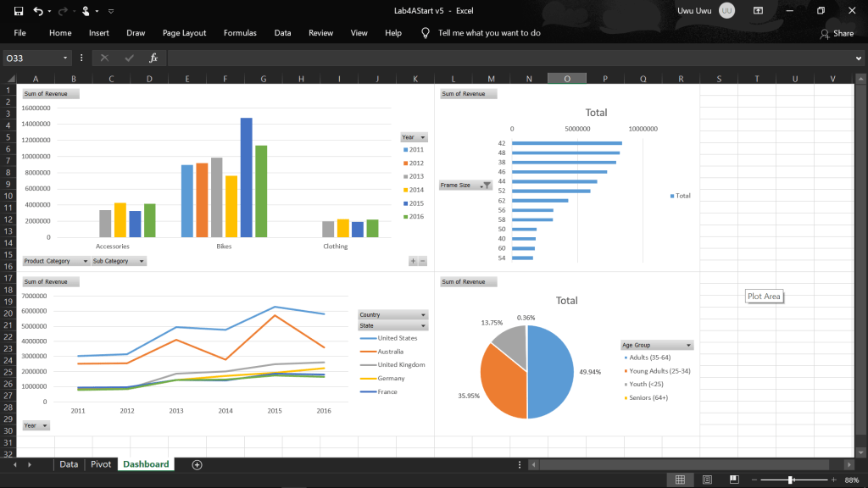Select Normal view icon in status bar

coord(679,480)
